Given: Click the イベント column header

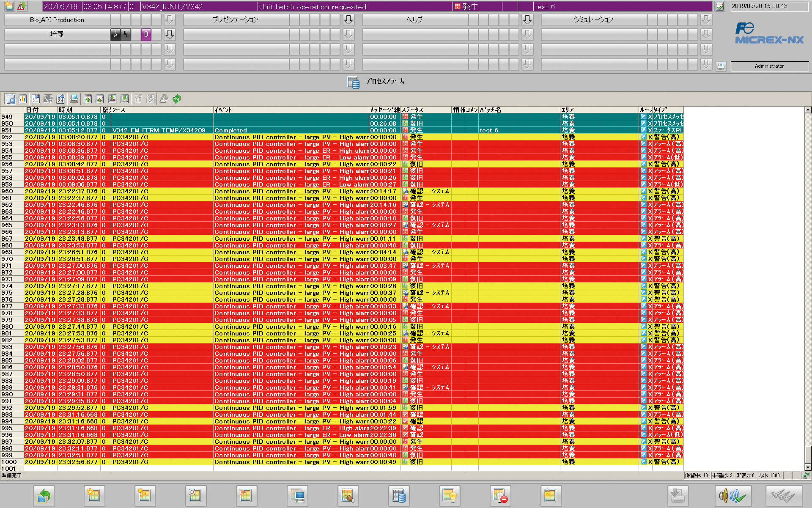Looking at the screenshot, I should [x=291, y=110].
